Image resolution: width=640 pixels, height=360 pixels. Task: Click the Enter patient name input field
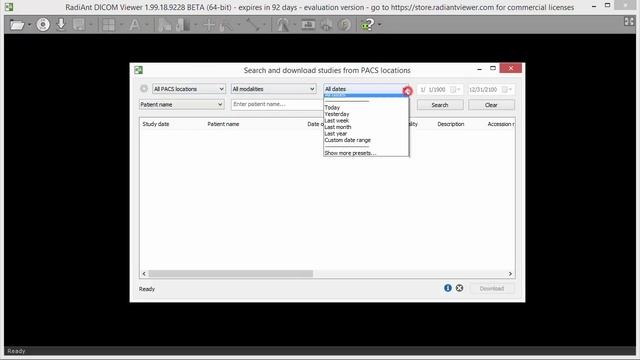[x=277, y=104]
